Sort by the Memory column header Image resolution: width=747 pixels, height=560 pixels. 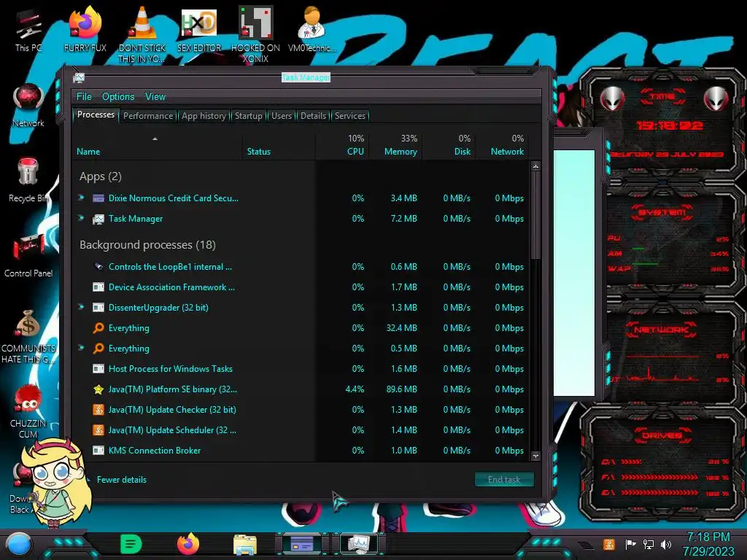[395, 146]
